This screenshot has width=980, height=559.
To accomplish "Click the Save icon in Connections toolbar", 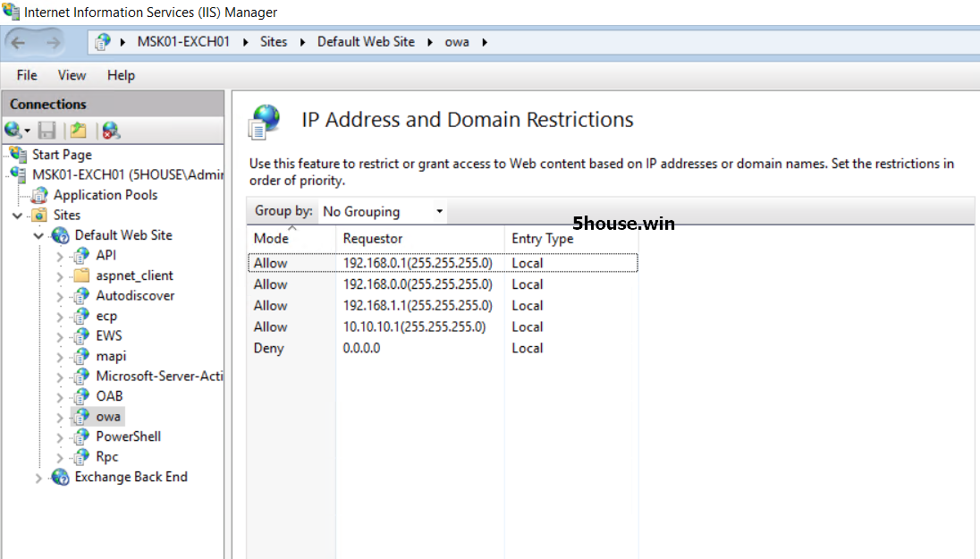I will (47, 131).
